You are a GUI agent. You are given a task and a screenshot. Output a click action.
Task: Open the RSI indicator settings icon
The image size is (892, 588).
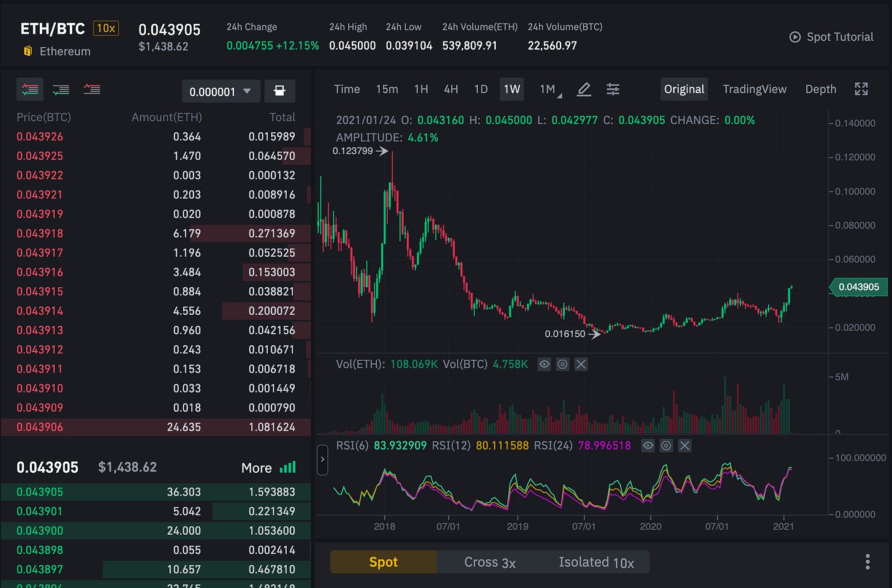click(x=666, y=446)
